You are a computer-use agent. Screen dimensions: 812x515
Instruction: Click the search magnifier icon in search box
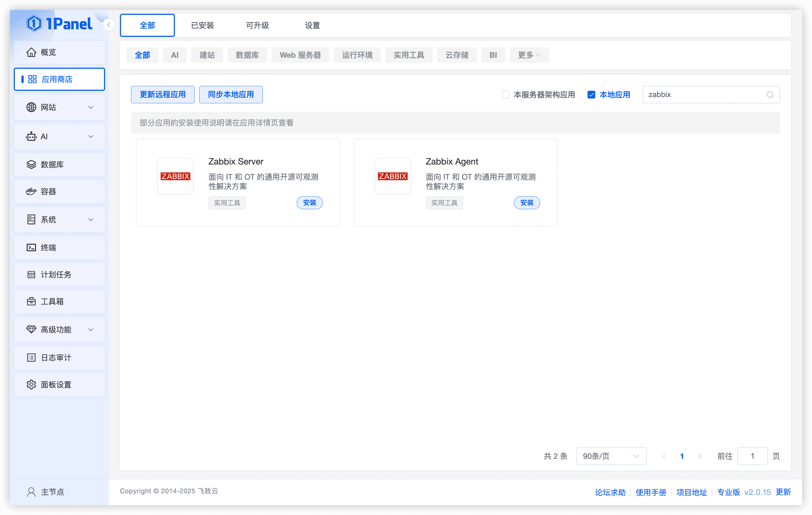click(x=770, y=95)
